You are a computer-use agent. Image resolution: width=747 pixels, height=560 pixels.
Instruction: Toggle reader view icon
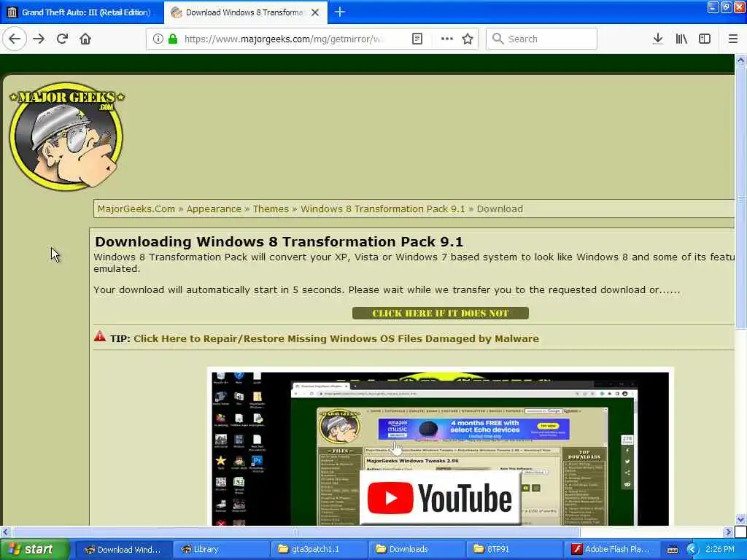417,39
